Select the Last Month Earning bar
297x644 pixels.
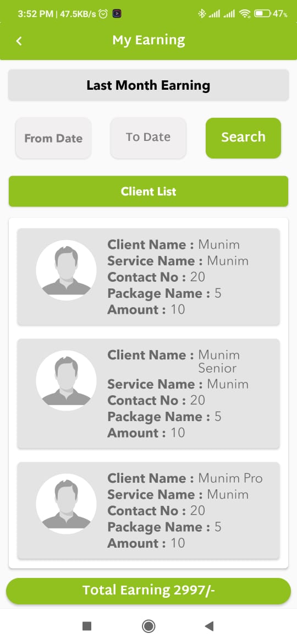[x=148, y=85]
